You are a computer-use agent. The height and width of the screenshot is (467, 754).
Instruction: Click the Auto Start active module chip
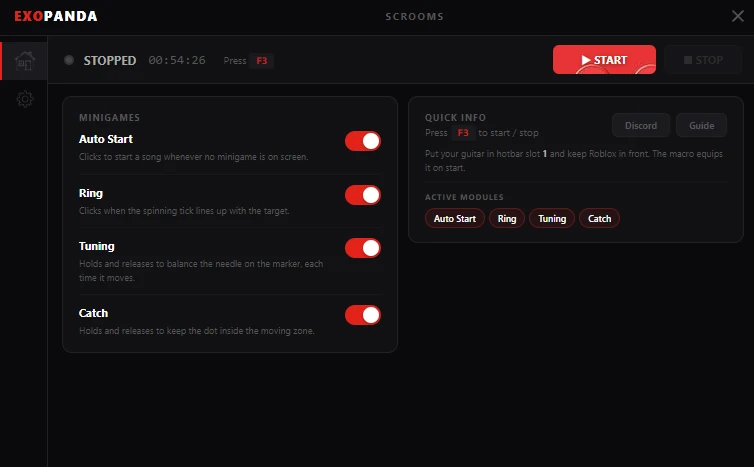[x=454, y=218]
